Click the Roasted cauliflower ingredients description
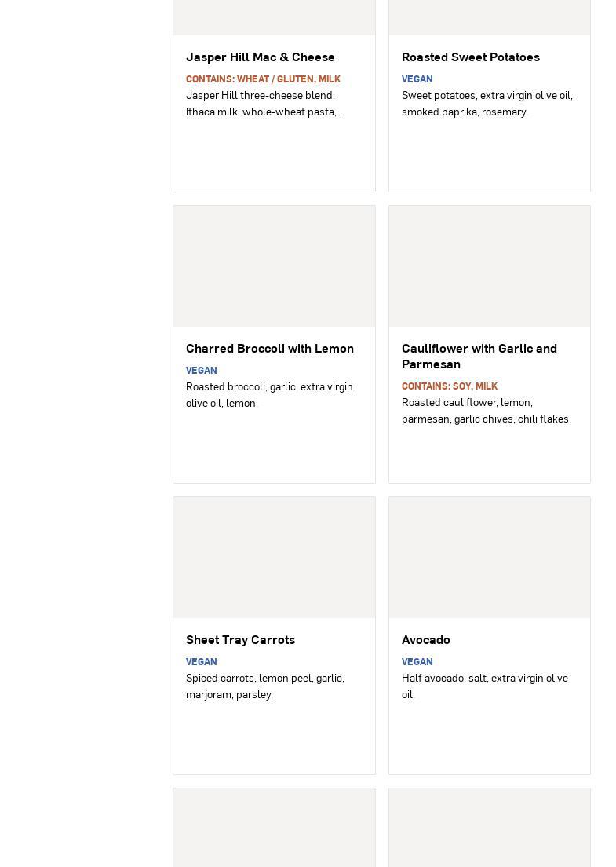Screen dimensions: 616x867 [486, 411]
